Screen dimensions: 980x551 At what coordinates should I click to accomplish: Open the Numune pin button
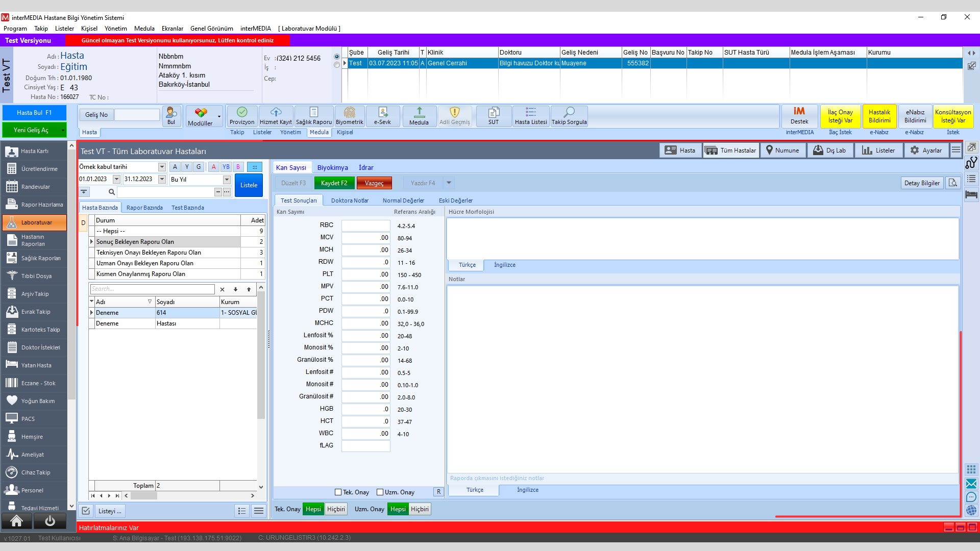pyautogui.click(x=782, y=151)
